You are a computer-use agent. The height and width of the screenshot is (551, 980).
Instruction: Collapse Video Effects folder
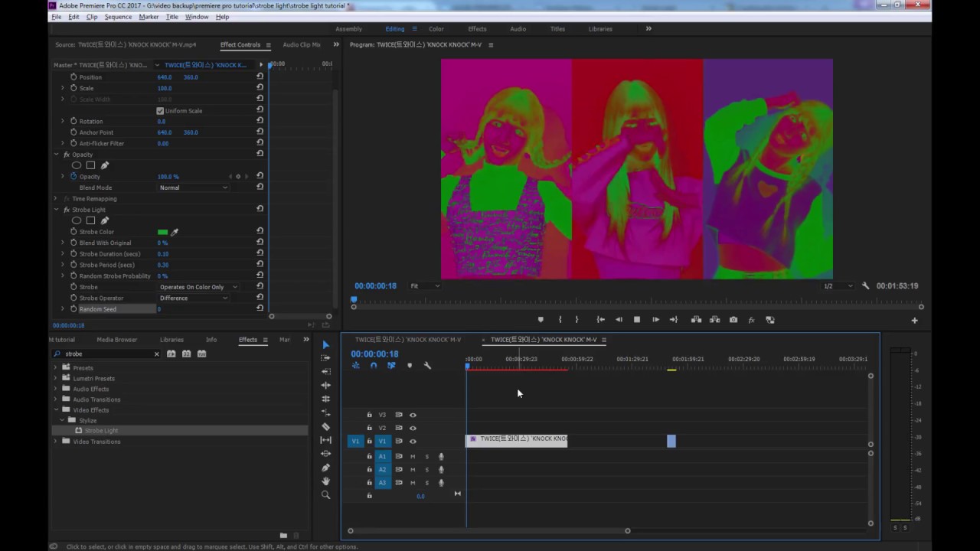(55, 410)
